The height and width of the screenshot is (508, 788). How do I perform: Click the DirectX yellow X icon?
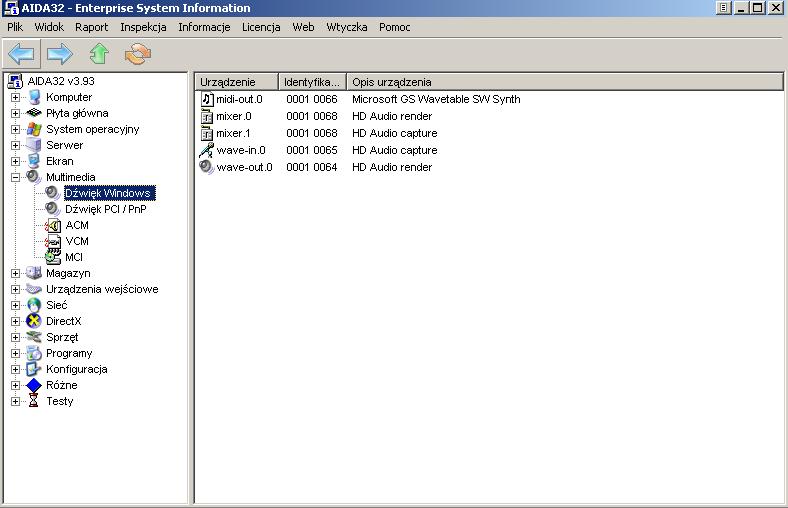[34, 321]
